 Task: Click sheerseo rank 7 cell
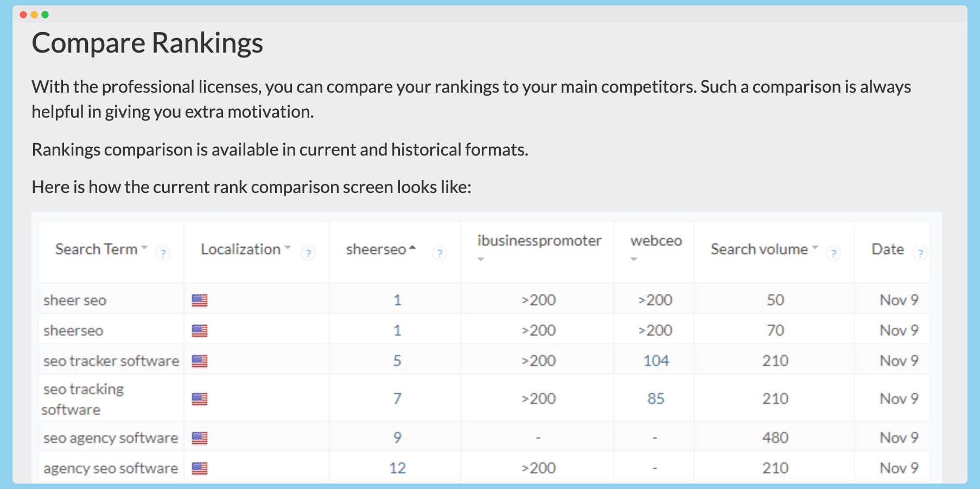pyautogui.click(x=397, y=399)
